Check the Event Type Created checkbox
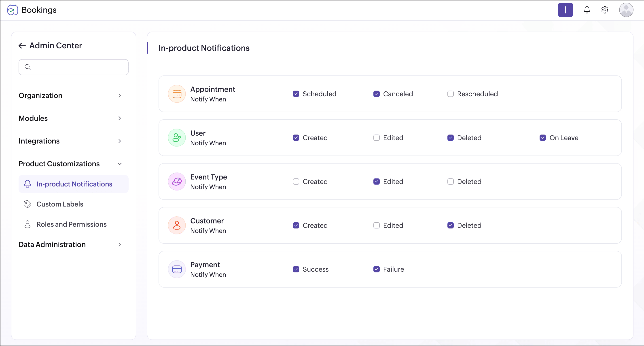The image size is (644, 346). (x=296, y=182)
